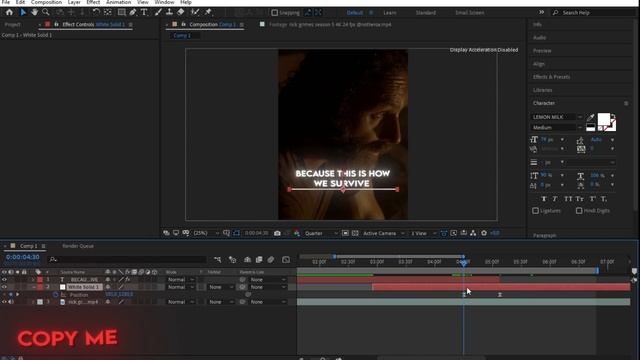The width and height of the screenshot is (640, 360).
Task: Select the Rotation tool
Action: [x=96, y=12]
